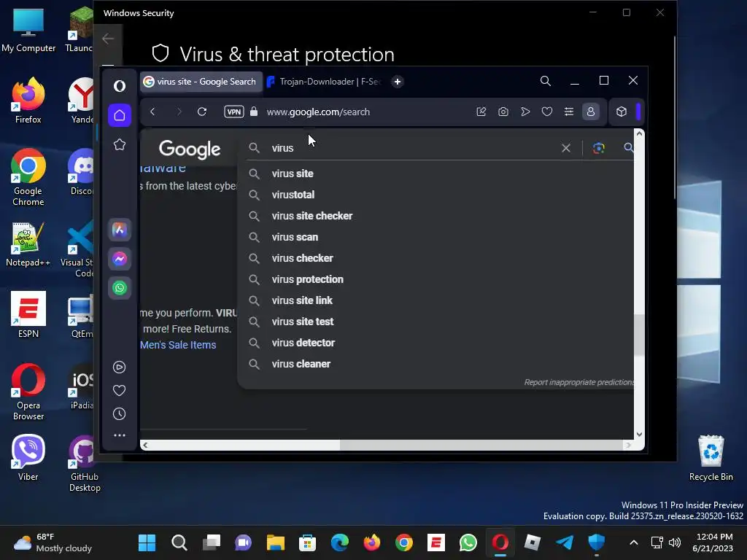Show hidden tray icons chevron
The height and width of the screenshot is (560, 747).
634,542
